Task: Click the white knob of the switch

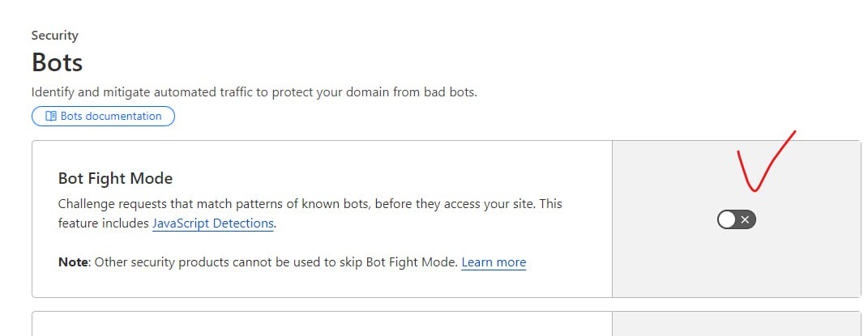Action: [x=727, y=219]
